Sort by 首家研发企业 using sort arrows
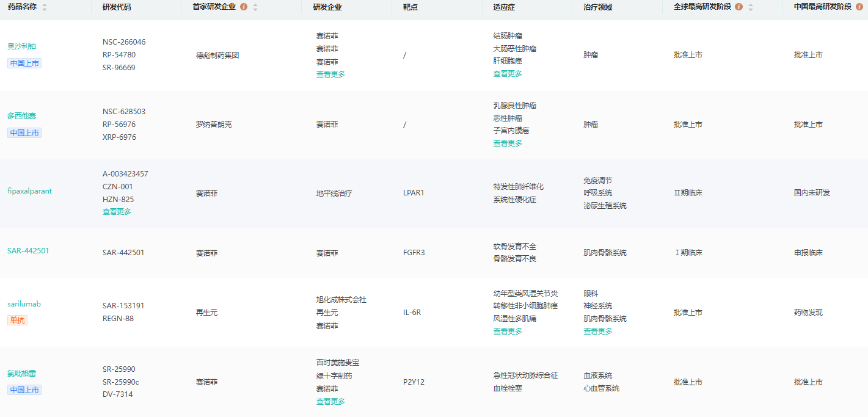Viewport: 868px width, 417px height. (x=255, y=7)
